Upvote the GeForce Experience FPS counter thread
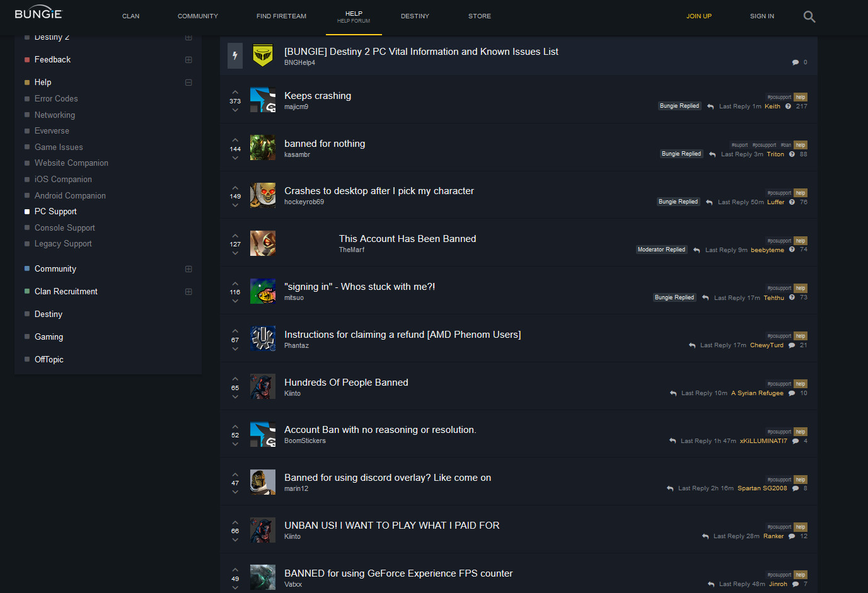868x593 pixels. pyautogui.click(x=235, y=570)
